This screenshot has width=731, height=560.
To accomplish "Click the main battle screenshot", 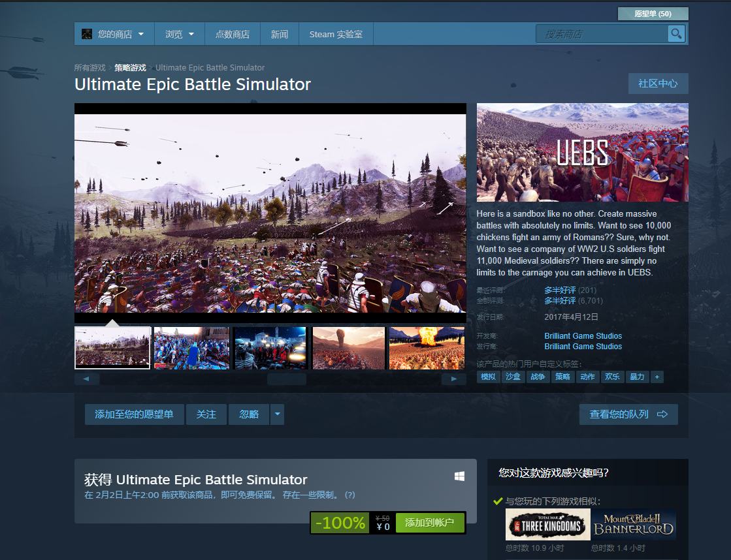I will pos(270,213).
